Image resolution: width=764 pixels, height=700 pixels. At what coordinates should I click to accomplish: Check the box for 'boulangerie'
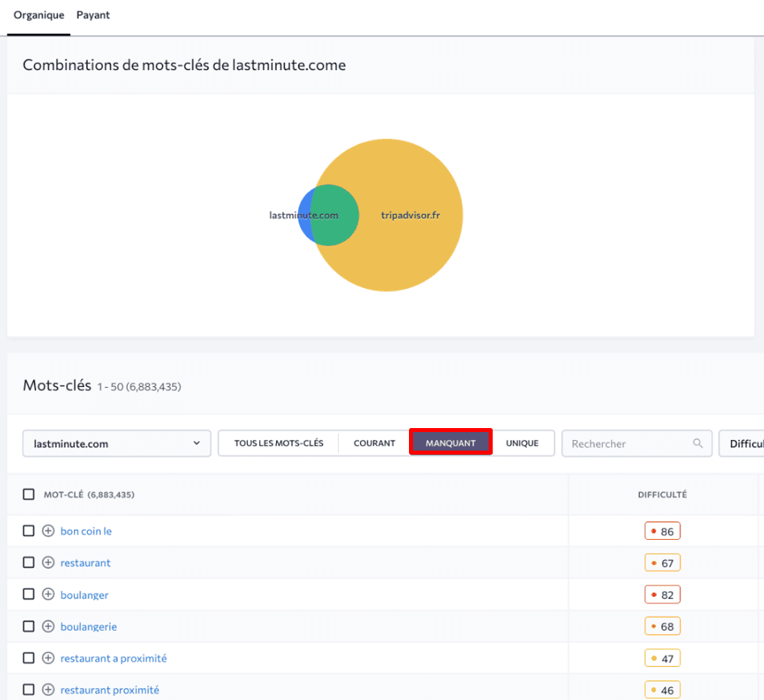click(29, 626)
